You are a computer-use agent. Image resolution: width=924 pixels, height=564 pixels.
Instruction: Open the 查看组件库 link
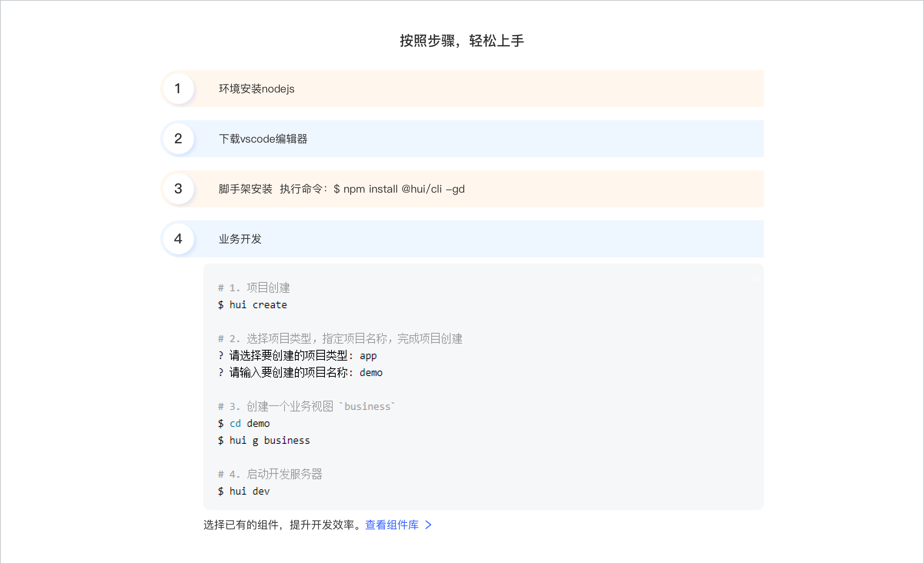tap(392, 525)
